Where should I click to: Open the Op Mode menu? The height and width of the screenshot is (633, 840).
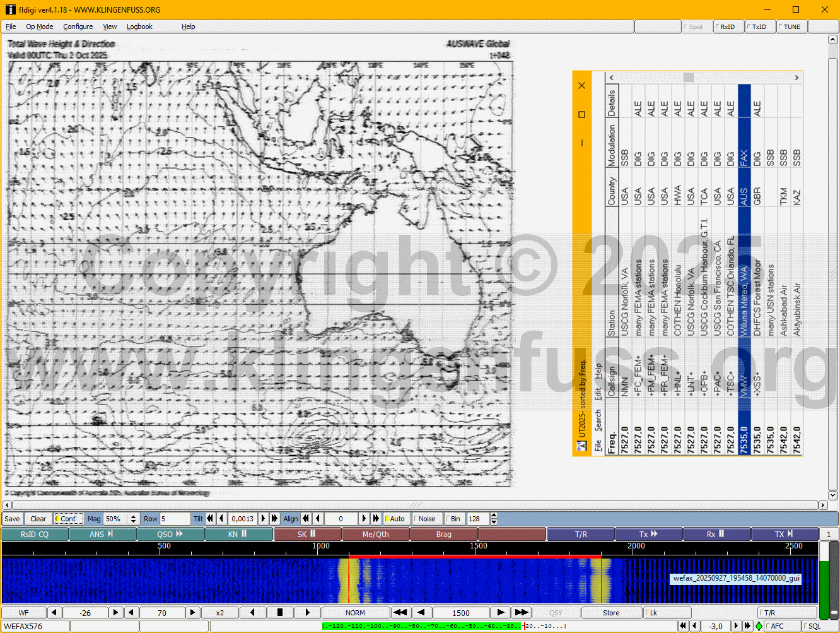coord(39,27)
